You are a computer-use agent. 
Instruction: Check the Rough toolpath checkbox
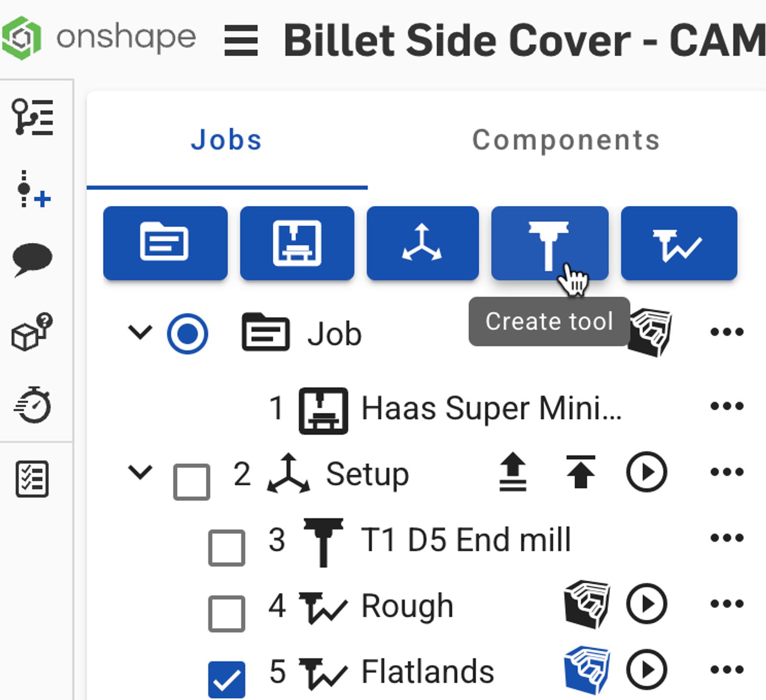point(226,613)
